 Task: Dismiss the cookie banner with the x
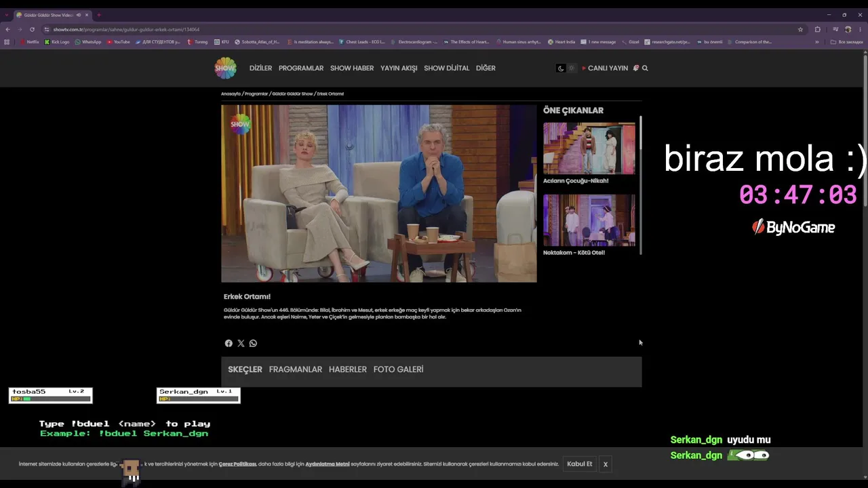(606, 464)
